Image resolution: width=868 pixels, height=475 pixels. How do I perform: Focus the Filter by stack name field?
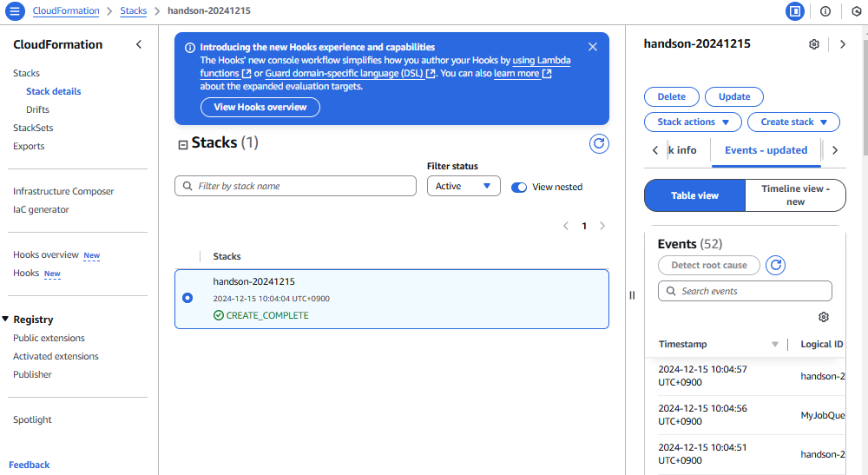point(295,186)
